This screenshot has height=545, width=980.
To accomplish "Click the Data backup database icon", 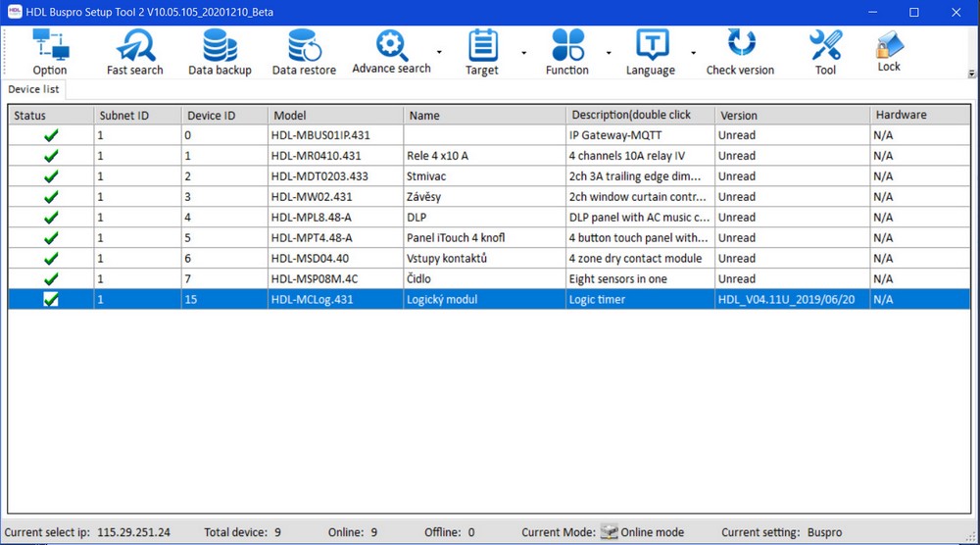I will point(220,44).
